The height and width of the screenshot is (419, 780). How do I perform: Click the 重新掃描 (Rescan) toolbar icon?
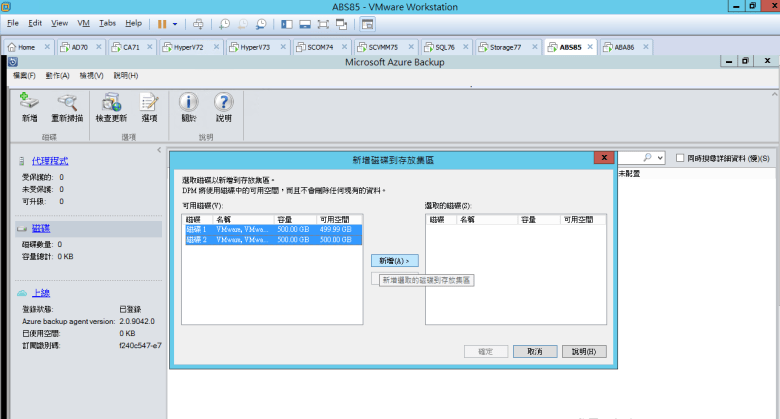click(67, 105)
